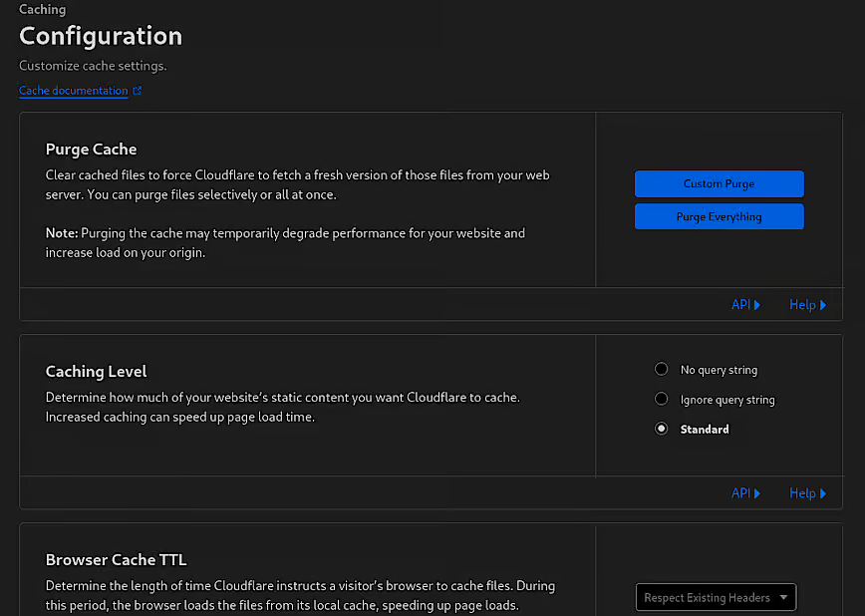Select the Standard caching level radio button
This screenshot has width=865, height=616.
coord(661,430)
